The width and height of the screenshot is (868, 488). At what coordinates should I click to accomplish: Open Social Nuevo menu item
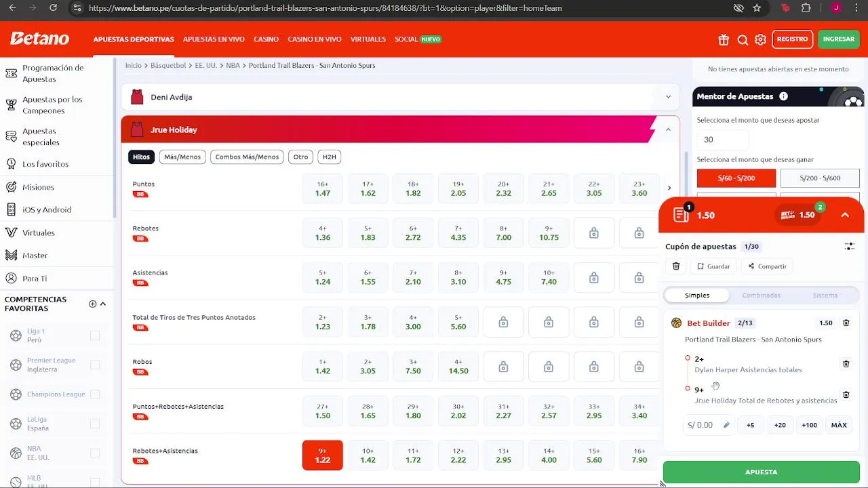(418, 39)
